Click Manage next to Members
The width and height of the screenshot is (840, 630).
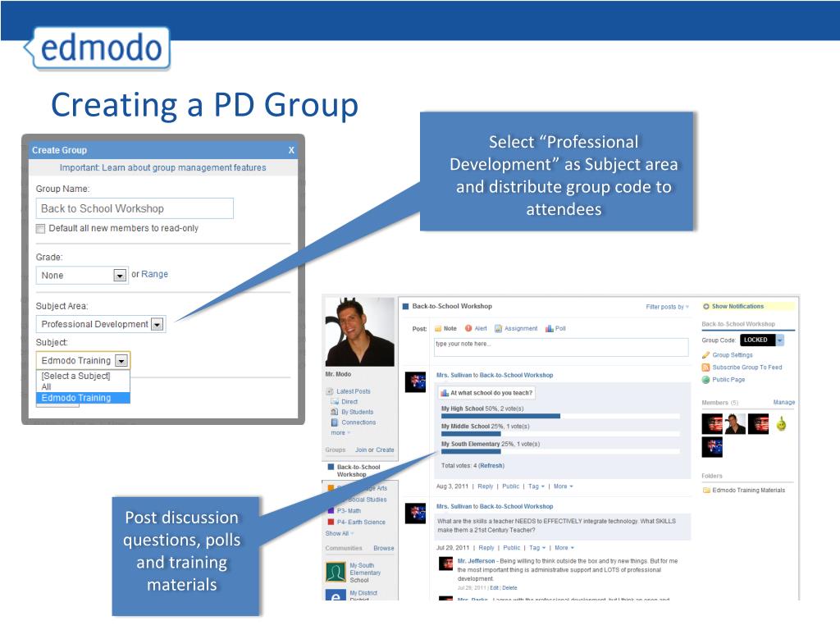784,402
